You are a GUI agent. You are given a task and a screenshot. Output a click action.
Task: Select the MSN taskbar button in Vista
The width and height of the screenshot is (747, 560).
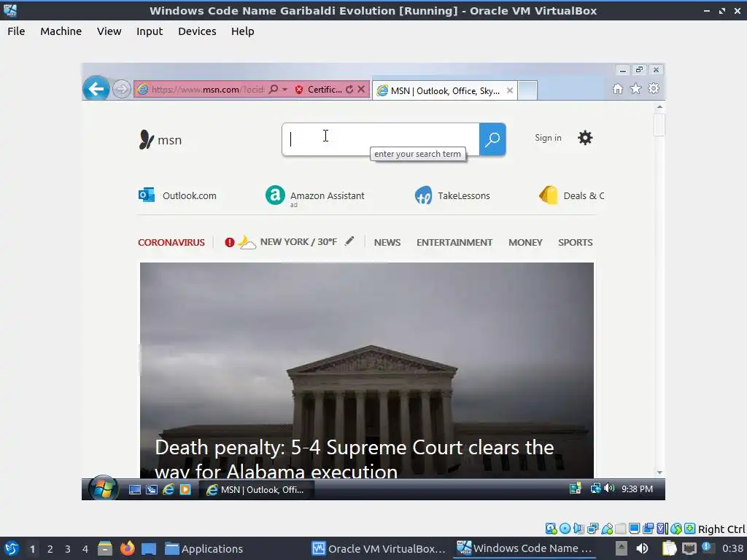pyautogui.click(x=256, y=489)
